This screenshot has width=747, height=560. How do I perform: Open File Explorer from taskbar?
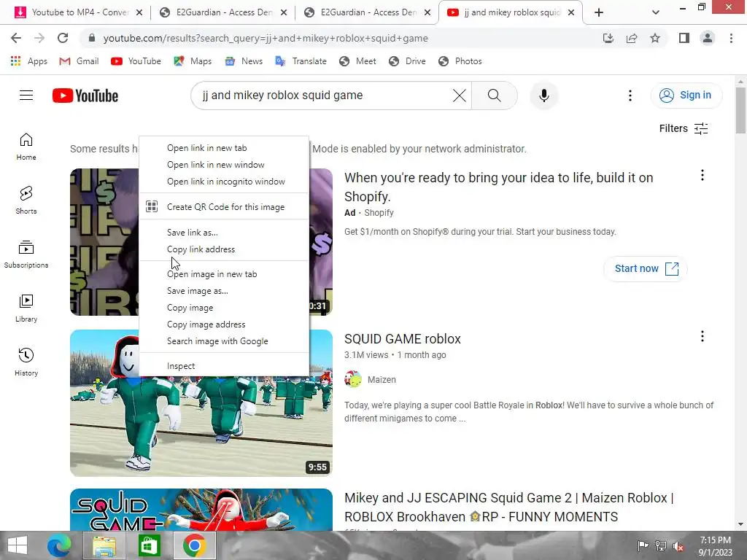coord(104,545)
